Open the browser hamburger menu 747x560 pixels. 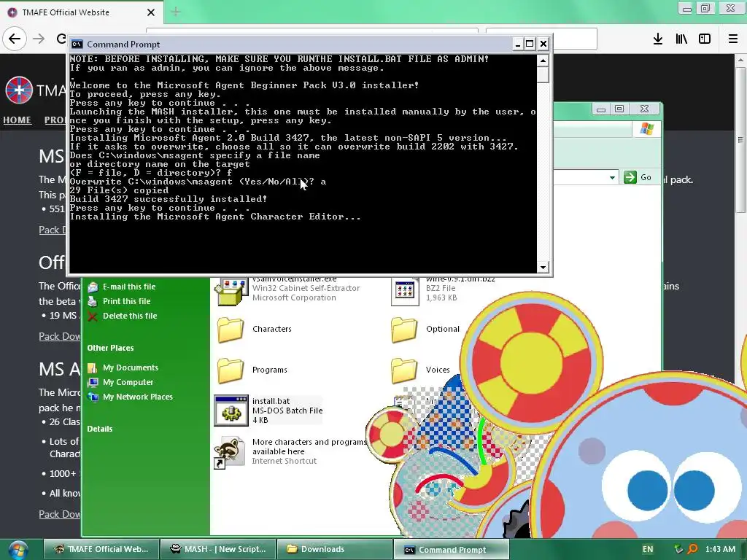(x=733, y=39)
